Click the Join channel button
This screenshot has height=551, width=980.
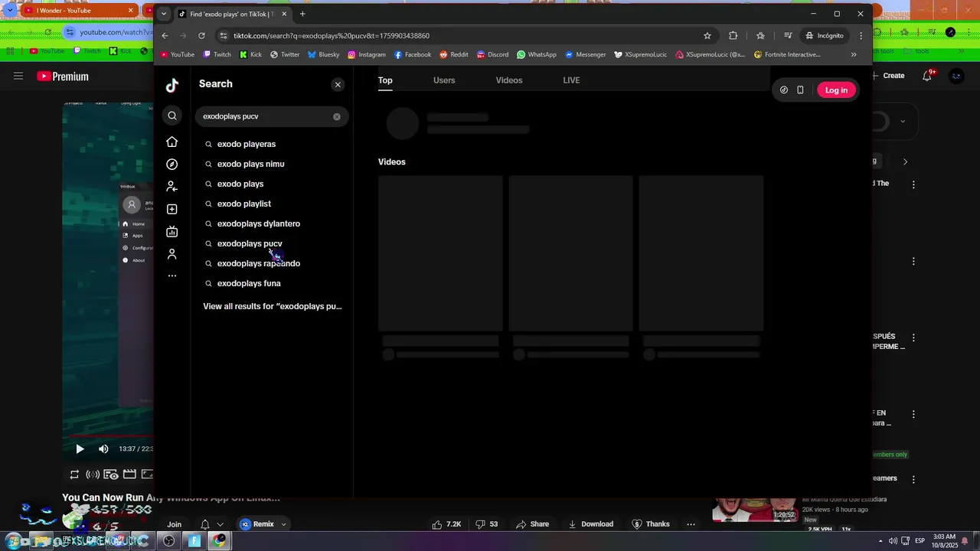(175, 524)
